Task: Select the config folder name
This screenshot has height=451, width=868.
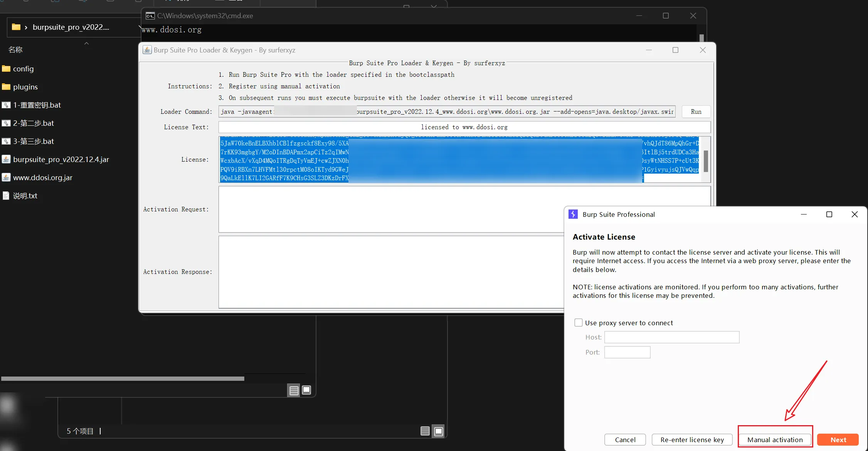Action: pos(24,69)
